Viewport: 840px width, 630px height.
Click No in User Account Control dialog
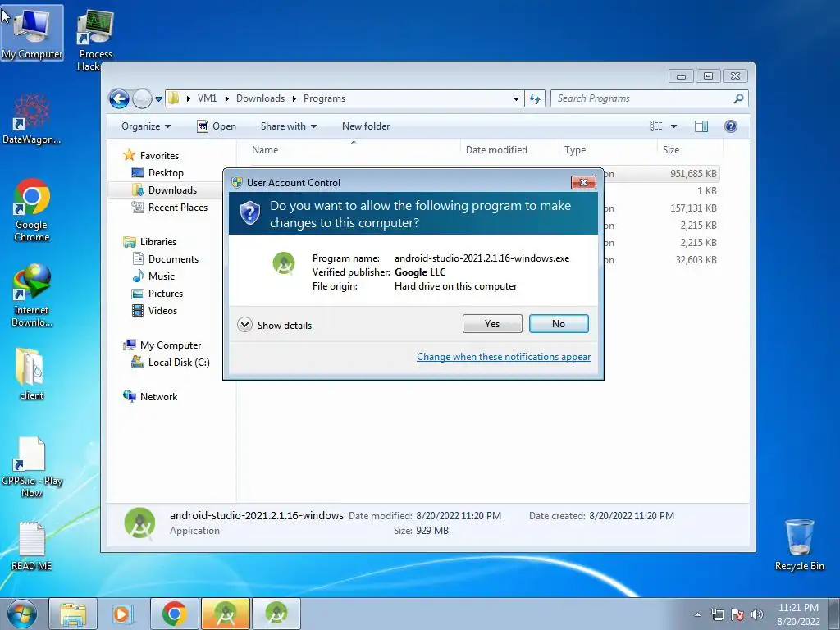[x=558, y=323]
